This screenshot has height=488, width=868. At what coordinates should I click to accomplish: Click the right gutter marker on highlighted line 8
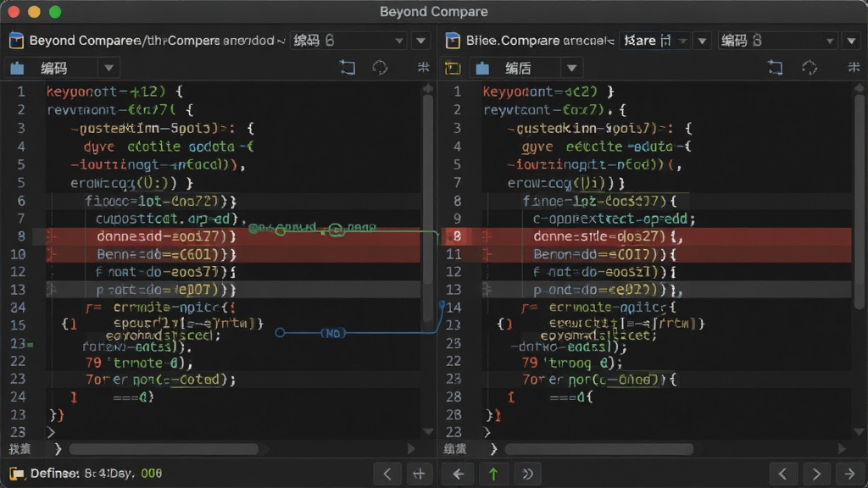click(x=487, y=237)
